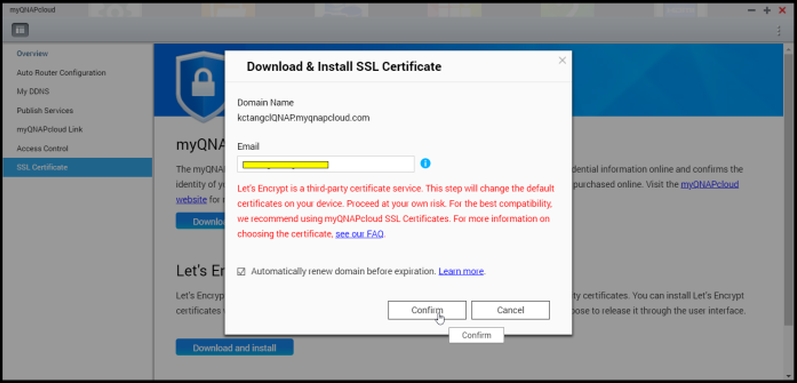This screenshot has height=383, width=797.
Task: Open Publish Services page
Action: 45,110
